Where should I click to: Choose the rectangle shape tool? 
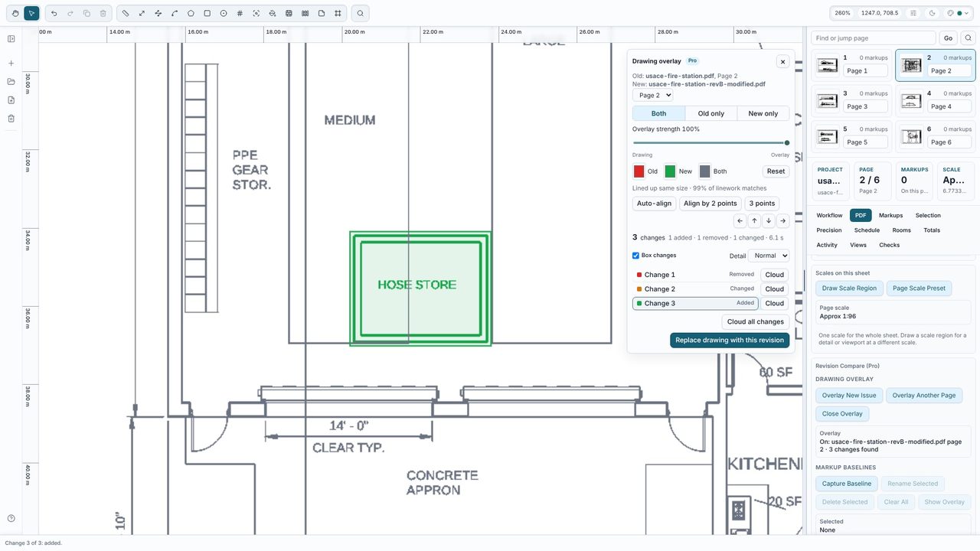207,13
